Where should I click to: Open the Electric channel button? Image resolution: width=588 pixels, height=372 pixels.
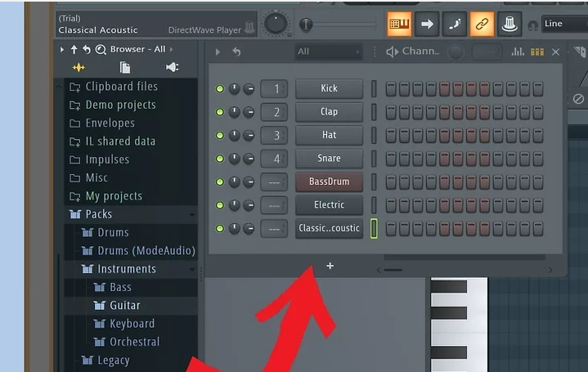[330, 204]
